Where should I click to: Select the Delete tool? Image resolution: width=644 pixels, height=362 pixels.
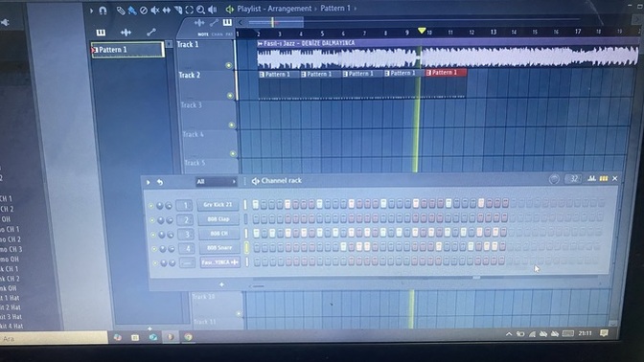144,11
